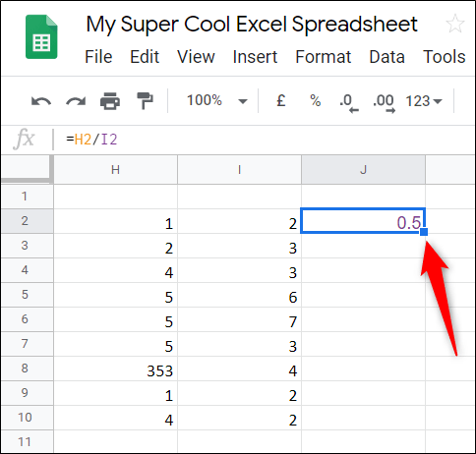Click the Redo arrow icon
Viewport: 476px width, 454px height.
pyautogui.click(x=76, y=101)
